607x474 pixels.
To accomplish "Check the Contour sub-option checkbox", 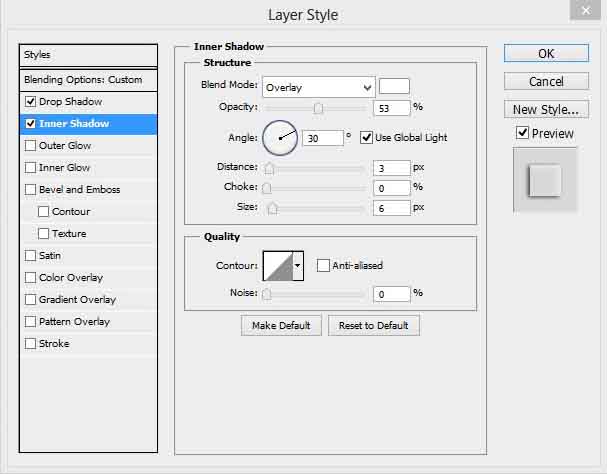I will (43, 212).
